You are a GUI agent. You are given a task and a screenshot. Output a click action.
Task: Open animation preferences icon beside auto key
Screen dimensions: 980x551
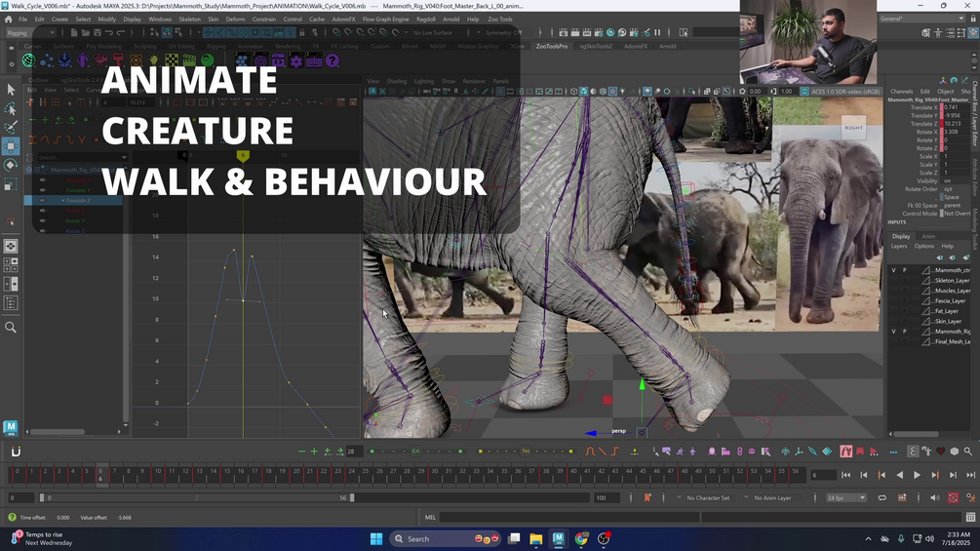click(970, 498)
